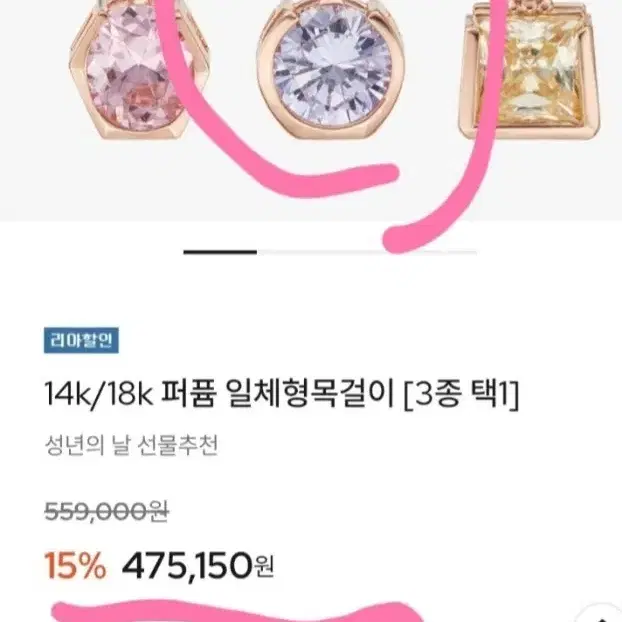The width and height of the screenshot is (622, 622).
Task: Tap the 리아할인 discount badge
Action: click(81, 340)
